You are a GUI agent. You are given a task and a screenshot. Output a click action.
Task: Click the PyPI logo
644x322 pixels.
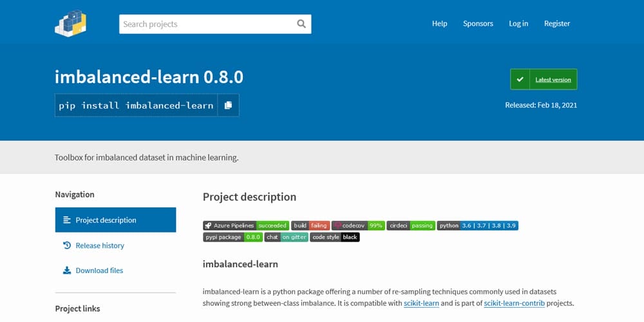click(70, 23)
